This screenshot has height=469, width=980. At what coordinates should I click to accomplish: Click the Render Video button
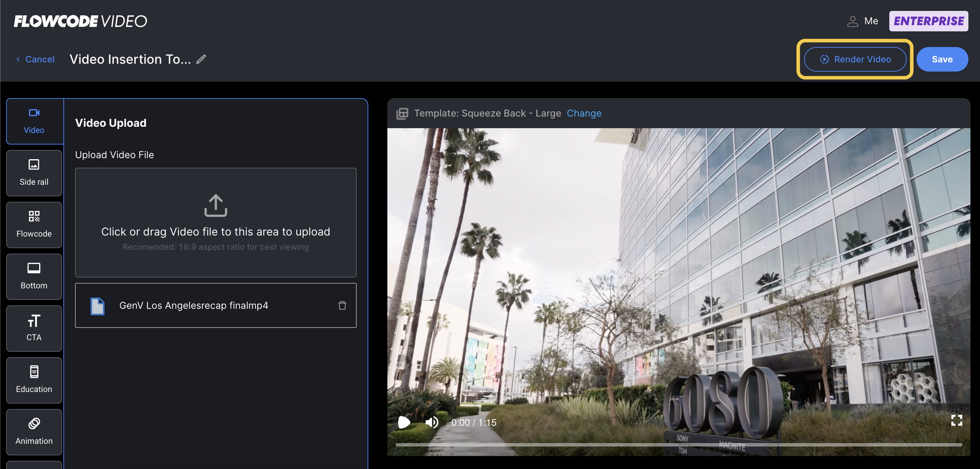click(x=855, y=59)
